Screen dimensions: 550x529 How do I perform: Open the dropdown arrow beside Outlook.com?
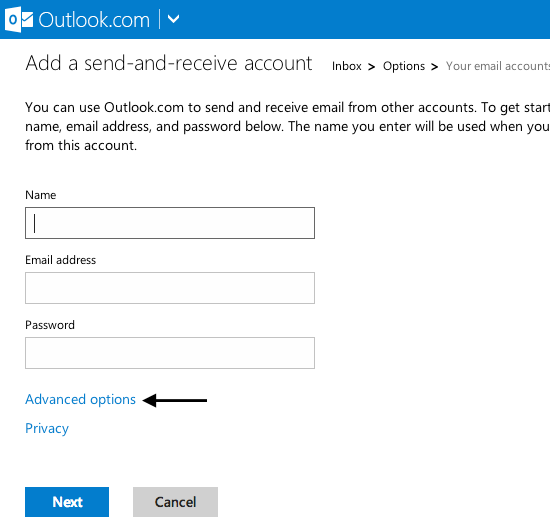[x=173, y=19]
